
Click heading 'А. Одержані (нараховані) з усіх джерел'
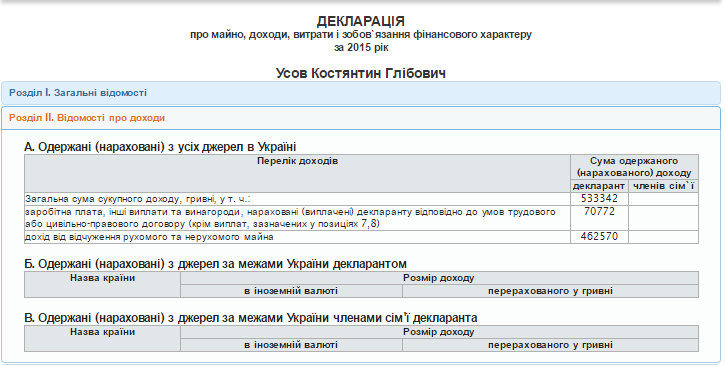coord(160,147)
